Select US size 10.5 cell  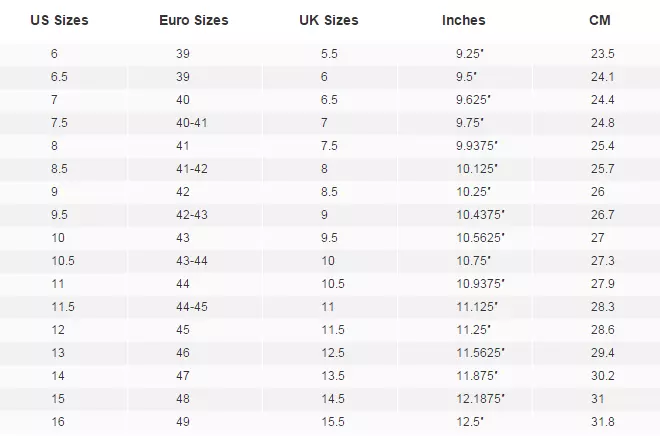tap(63, 261)
